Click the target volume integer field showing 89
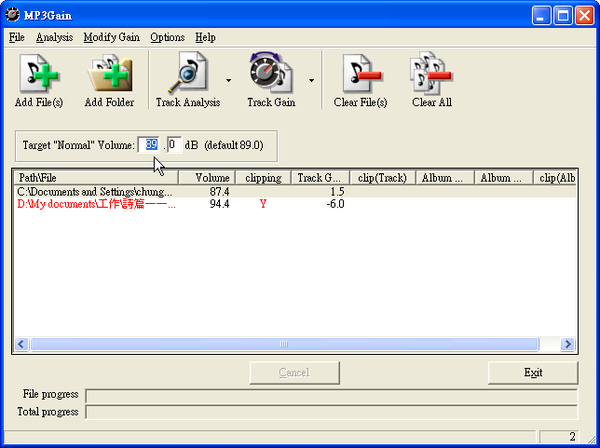Viewport: 600px width, 448px height. (149, 145)
